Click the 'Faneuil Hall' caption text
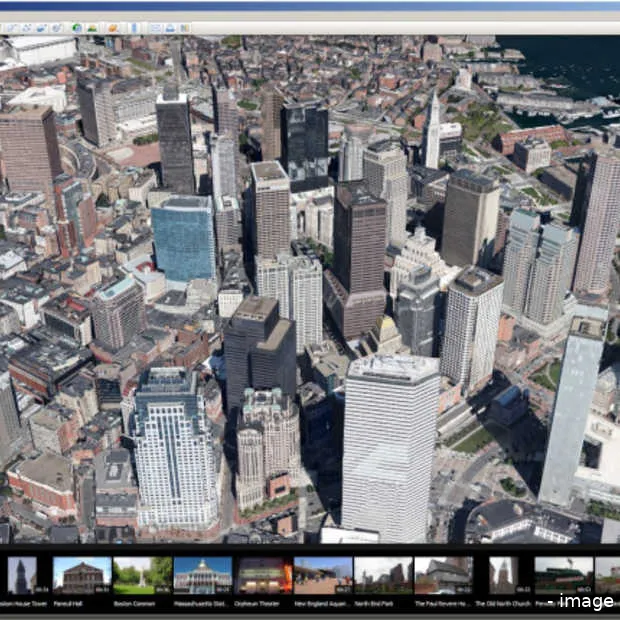The height and width of the screenshot is (620, 620). (x=68, y=604)
